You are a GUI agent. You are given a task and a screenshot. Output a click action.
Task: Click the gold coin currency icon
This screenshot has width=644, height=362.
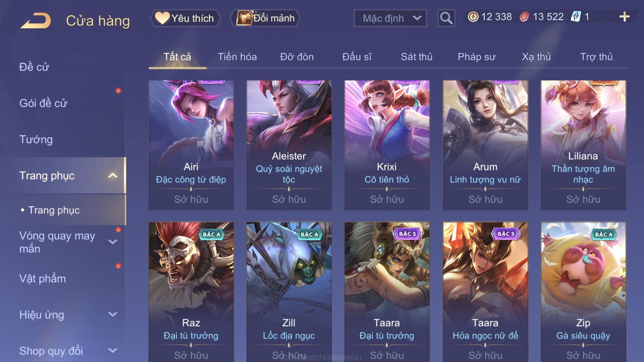click(473, 17)
